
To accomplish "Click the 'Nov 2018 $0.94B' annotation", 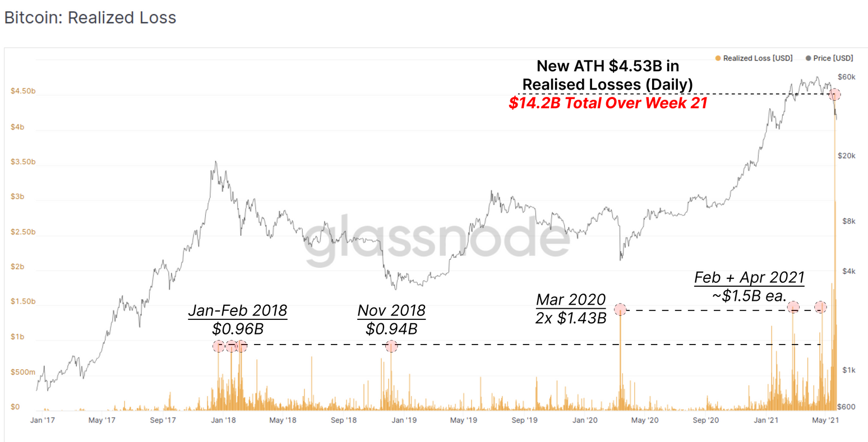I will tap(391, 319).
